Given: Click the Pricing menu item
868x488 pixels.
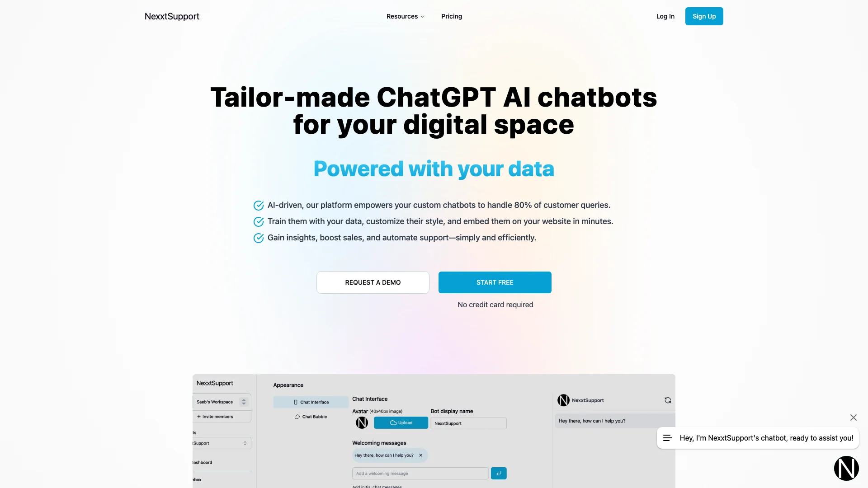Looking at the screenshot, I should coord(451,16).
